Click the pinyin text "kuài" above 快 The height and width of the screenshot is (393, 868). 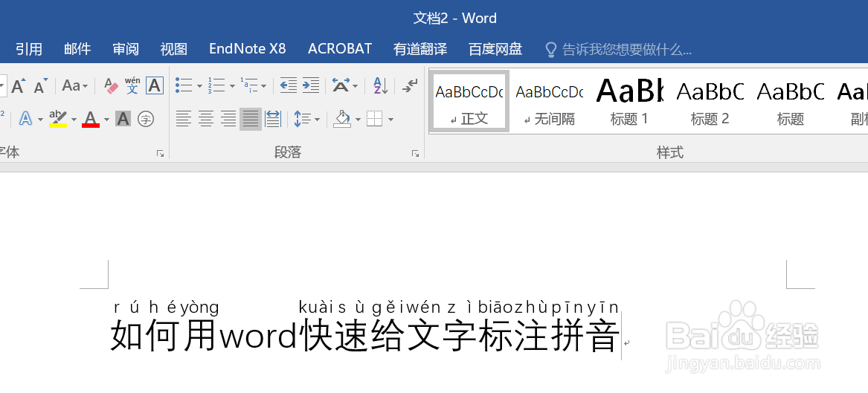315,308
